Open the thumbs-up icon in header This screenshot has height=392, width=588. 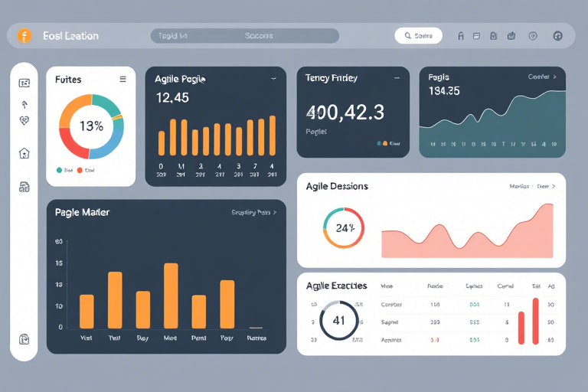click(511, 36)
